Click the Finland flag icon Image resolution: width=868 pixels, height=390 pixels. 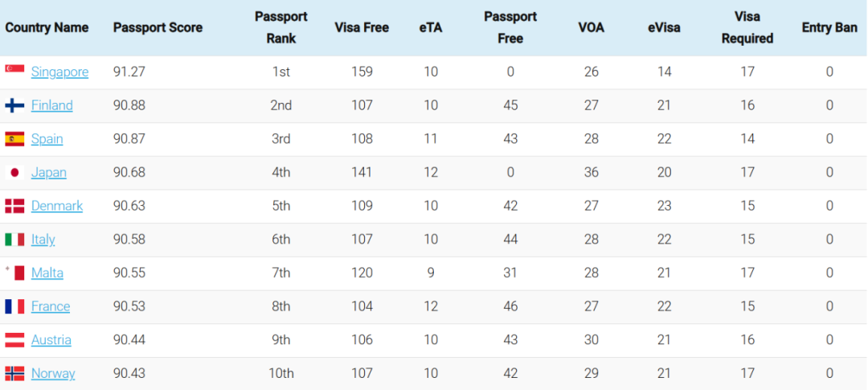click(14, 105)
